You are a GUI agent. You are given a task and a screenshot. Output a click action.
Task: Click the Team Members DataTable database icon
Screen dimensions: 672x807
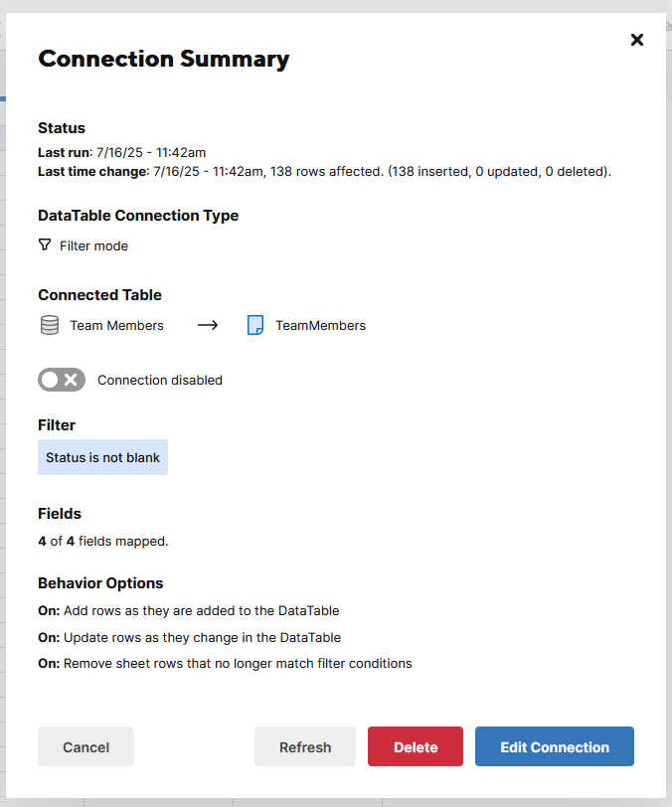tap(50, 325)
